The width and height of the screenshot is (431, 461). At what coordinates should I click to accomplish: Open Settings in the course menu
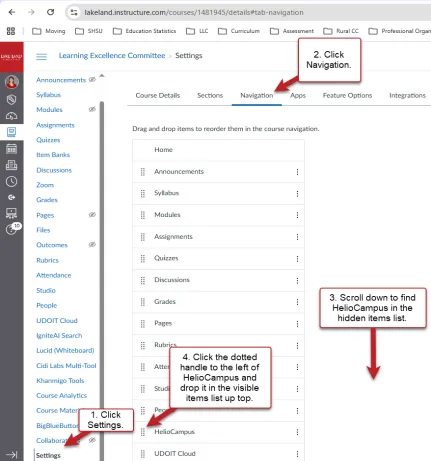pyautogui.click(x=48, y=455)
